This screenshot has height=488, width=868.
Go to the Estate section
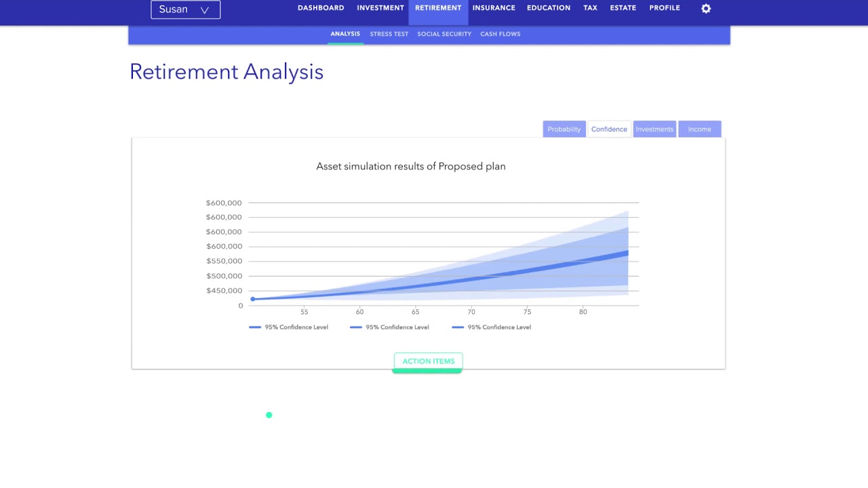pyautogui.click(x=623, y=8)
